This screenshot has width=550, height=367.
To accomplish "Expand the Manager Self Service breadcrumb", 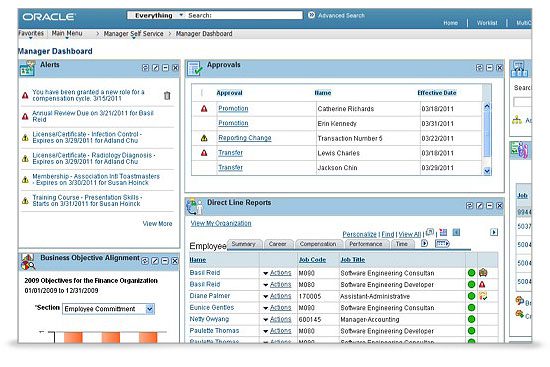I will (x=134, y=34).
